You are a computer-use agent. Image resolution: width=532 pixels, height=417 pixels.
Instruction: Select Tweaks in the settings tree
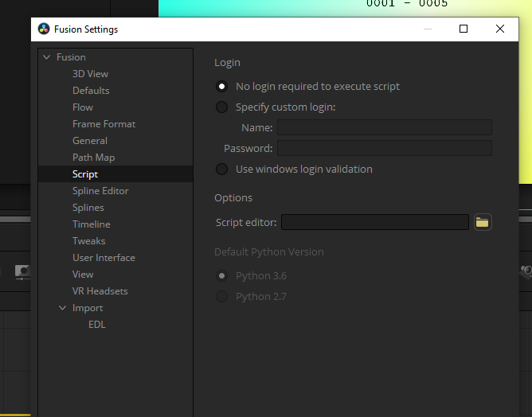(x=89, y=241)
